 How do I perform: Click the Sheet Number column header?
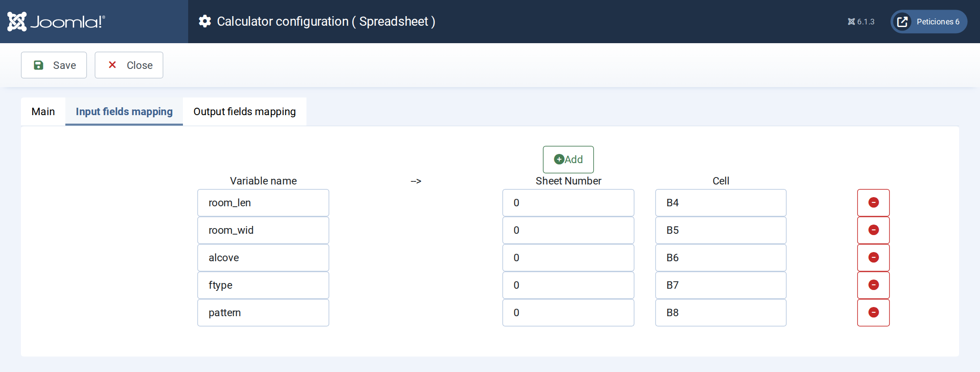568,181
